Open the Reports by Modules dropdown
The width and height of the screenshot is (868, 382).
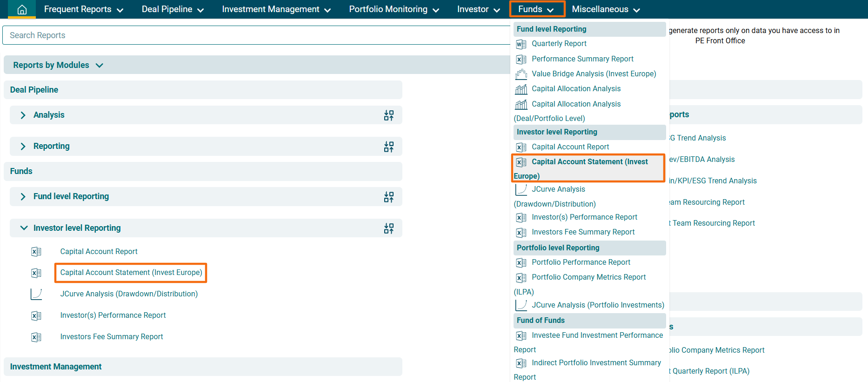coord(58,65)
